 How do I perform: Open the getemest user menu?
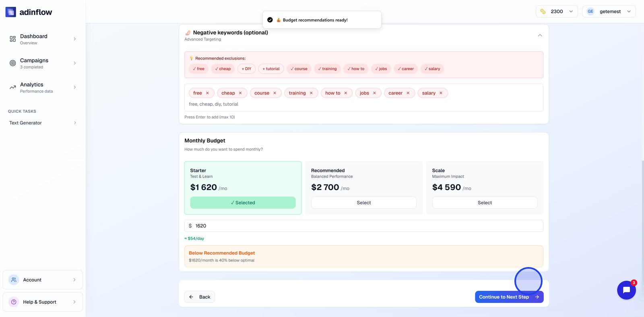point(609,12)
